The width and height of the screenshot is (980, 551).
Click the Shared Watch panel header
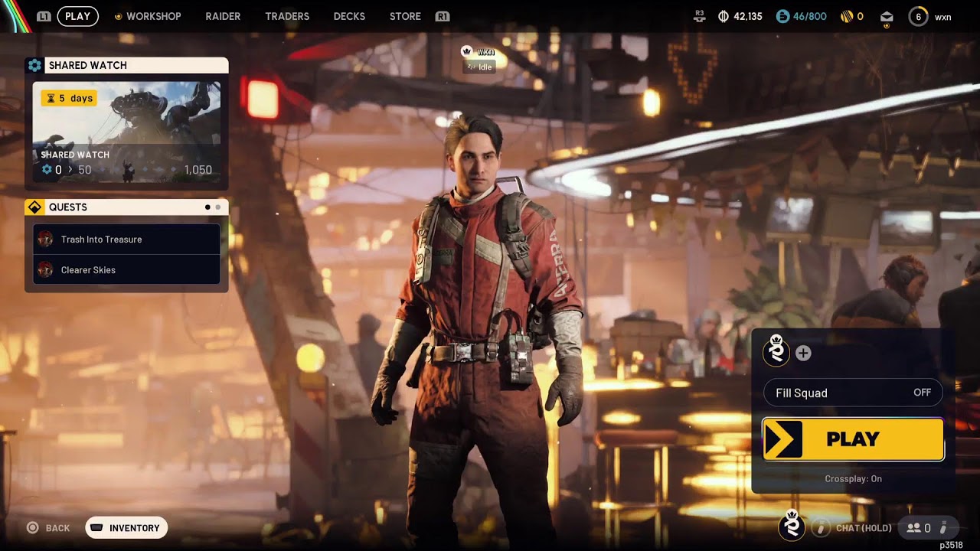(126, 65)
